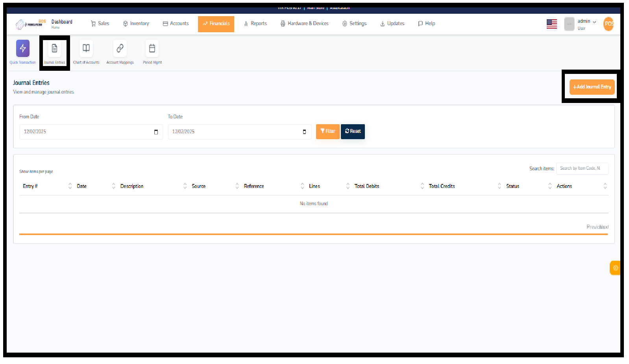Click the 'Show items per page' label
This screenshot has height=364, width=629.
36,172
